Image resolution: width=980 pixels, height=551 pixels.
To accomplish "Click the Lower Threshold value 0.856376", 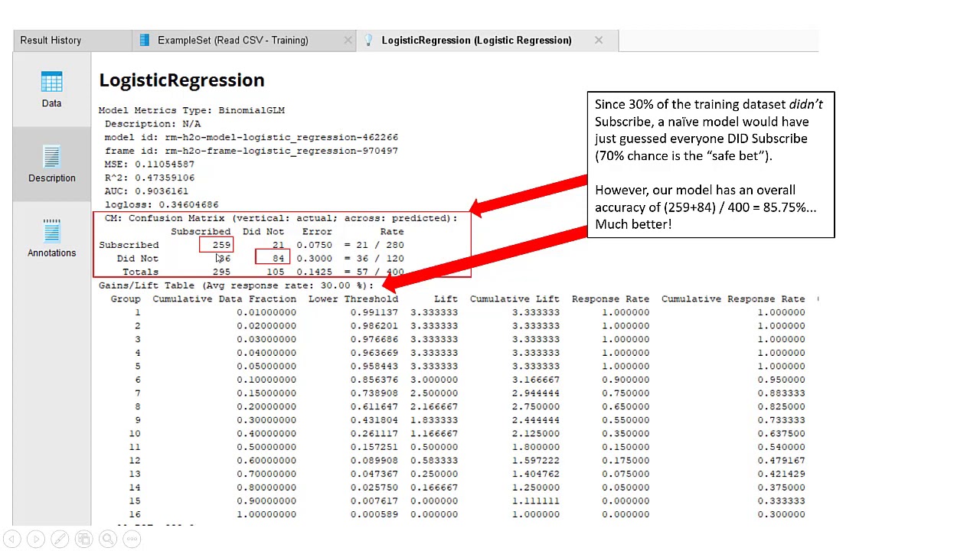I will point(374,380).
